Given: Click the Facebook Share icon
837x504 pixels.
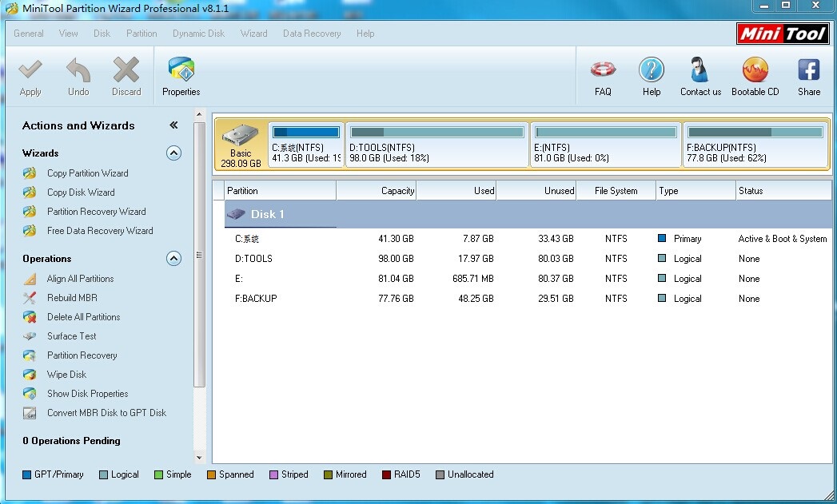Looking at the screenshot, I should 809,69.
